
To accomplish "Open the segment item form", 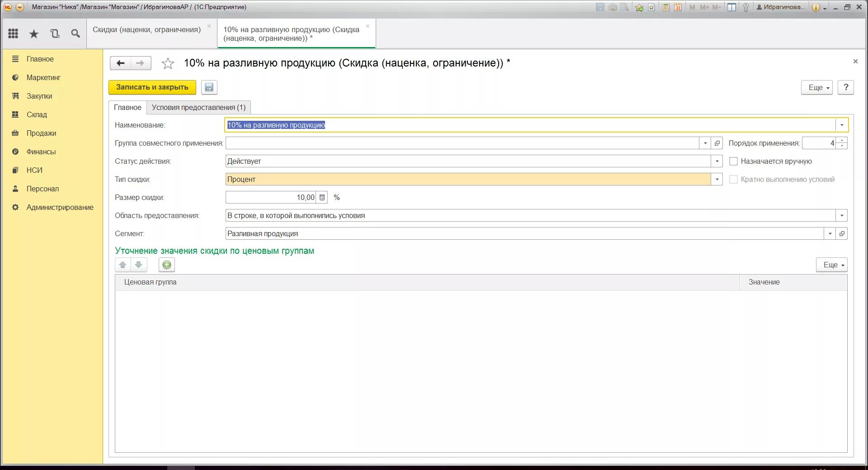I will (842, 233).
